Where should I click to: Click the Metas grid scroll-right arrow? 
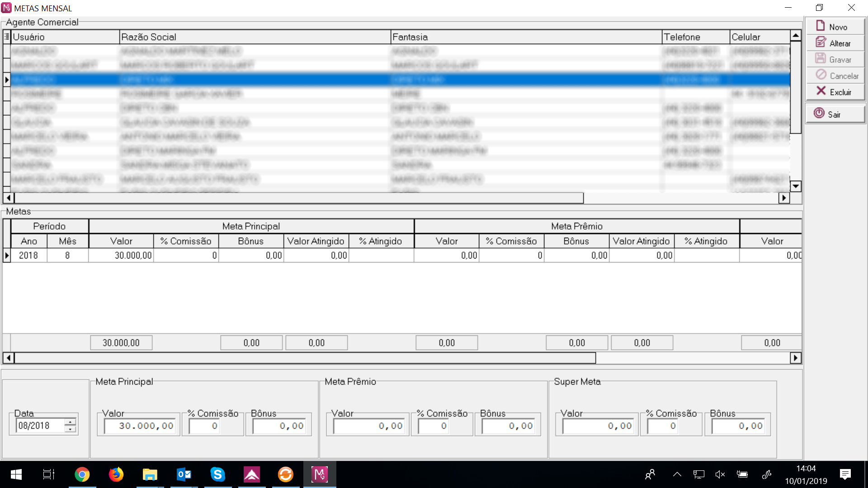[796, 358]
